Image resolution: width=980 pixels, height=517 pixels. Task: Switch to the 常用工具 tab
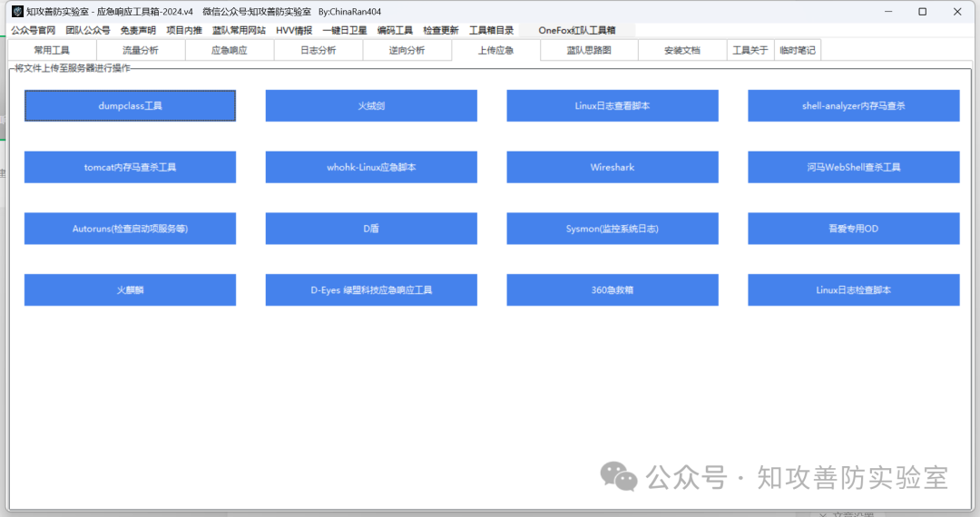click(52, 50)
